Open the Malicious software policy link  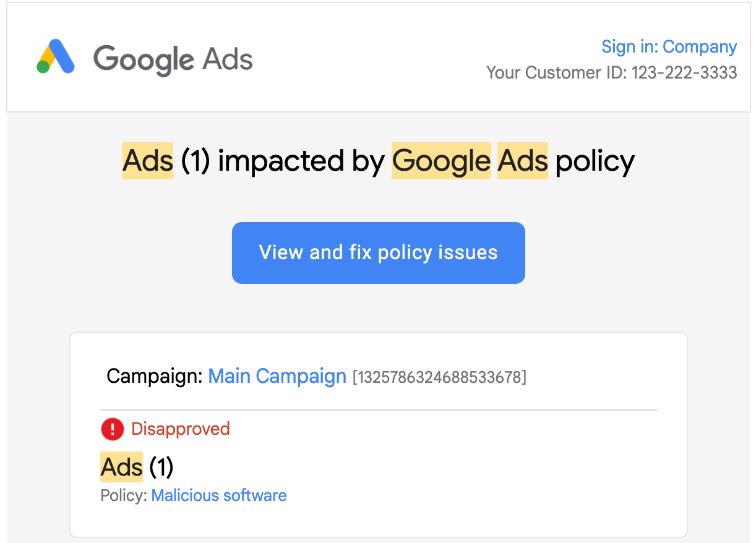pos(219,495)
